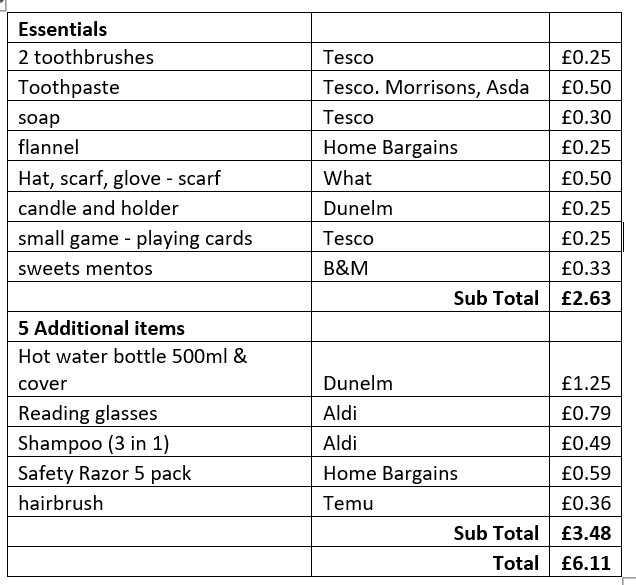The height and width of the screenshot is (585, 636).
Task: Select the "Toothpaste" item cell
Action: coord(69,87)
